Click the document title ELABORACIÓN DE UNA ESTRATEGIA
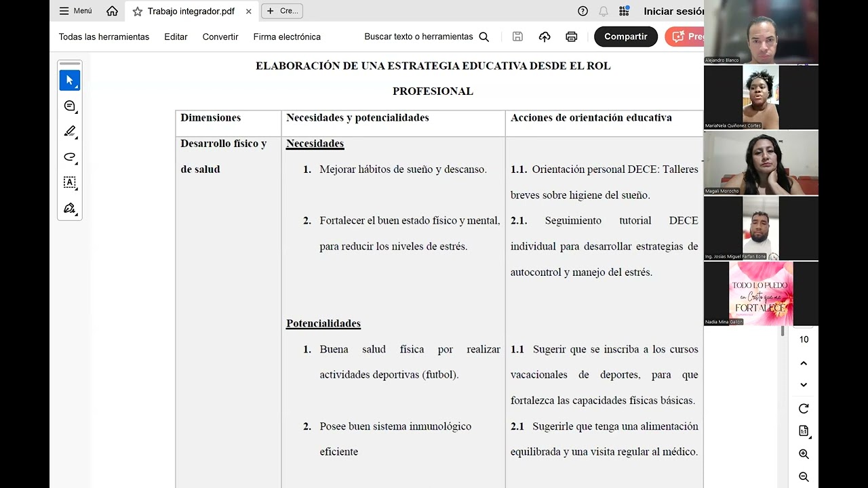This screenshot has height=488, width=868. click(433, 66)
